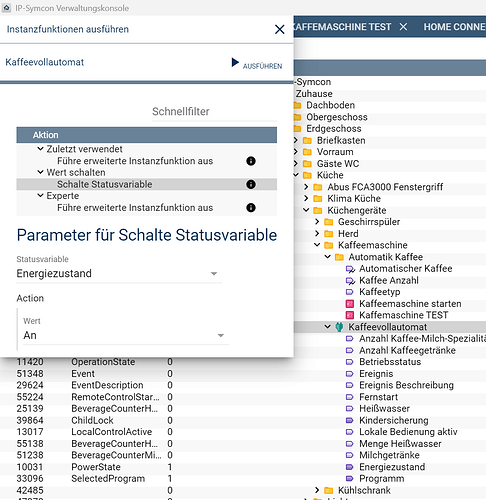Click the Dachboden folder icon
The height and width of the screenshot is (500, 486).
coord(297,106)
